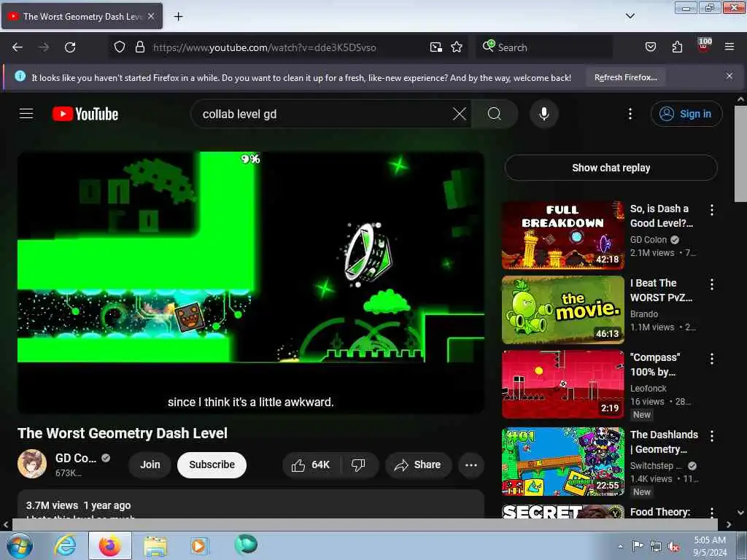
Task: Start voice search with microphone icon
Action: pos(543,114)
